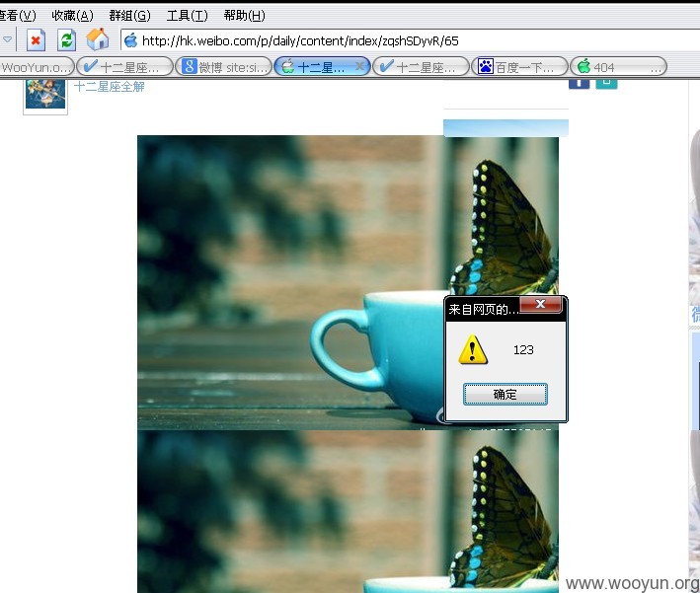
Task: Click the apple icon in address bar
Action: point(130,40)
